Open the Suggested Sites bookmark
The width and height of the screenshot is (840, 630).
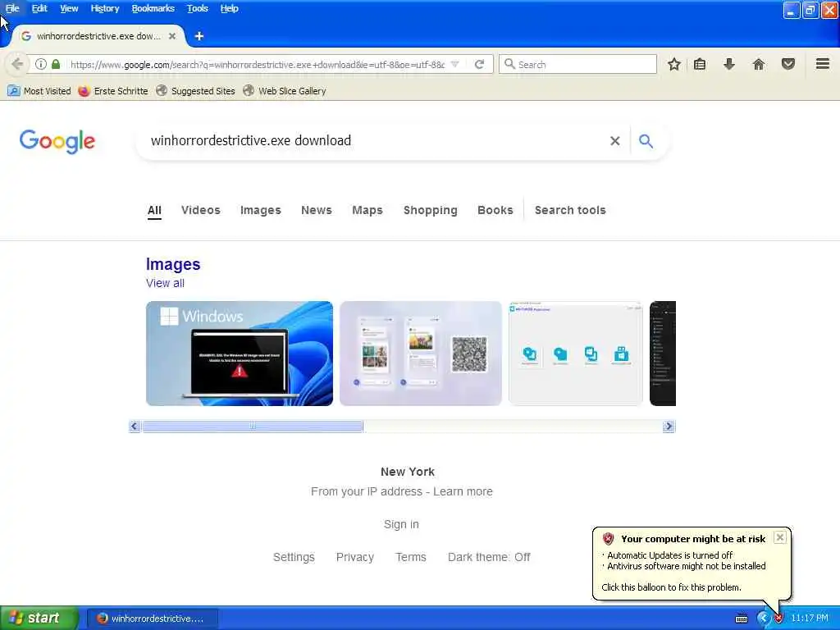(195, 91)
